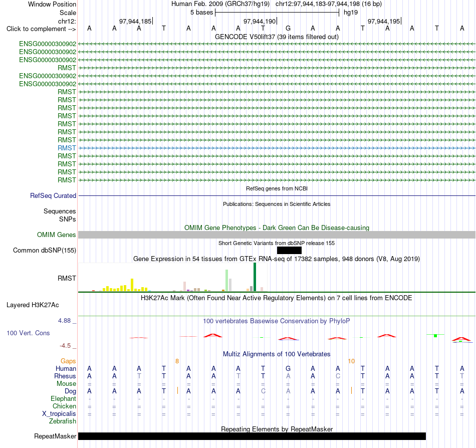
Task: Click the "chr12:" ruler label
Action: [67, 21]
